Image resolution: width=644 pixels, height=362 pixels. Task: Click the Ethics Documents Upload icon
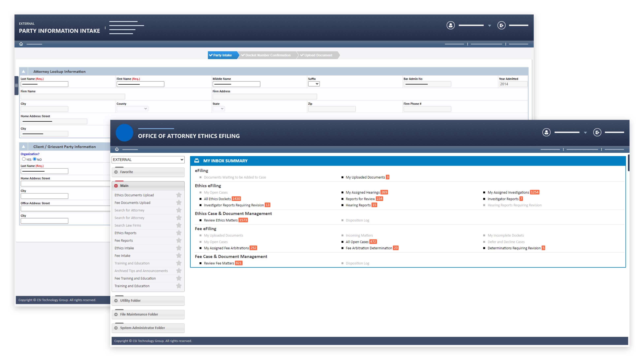coord(179,194)
